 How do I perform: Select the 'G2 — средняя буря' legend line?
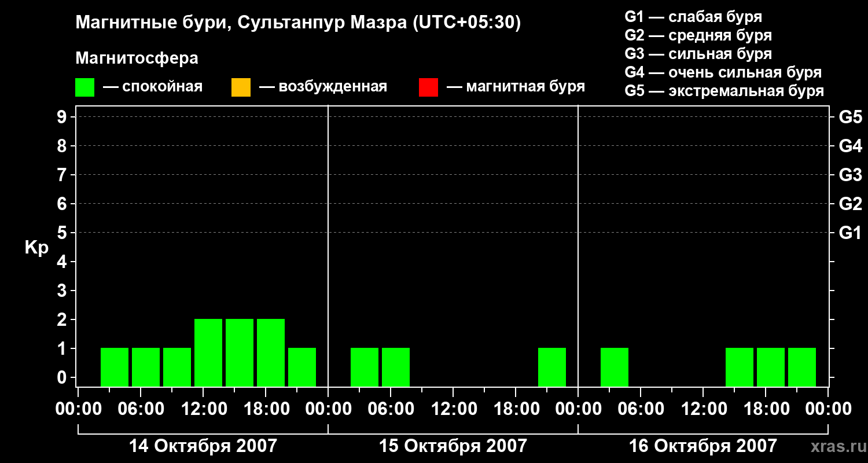pos(698,35)
